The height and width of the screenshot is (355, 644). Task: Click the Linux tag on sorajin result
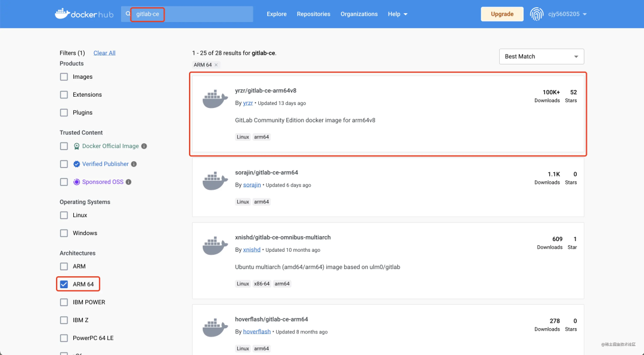pyautogui.click(x=243, y=202)
